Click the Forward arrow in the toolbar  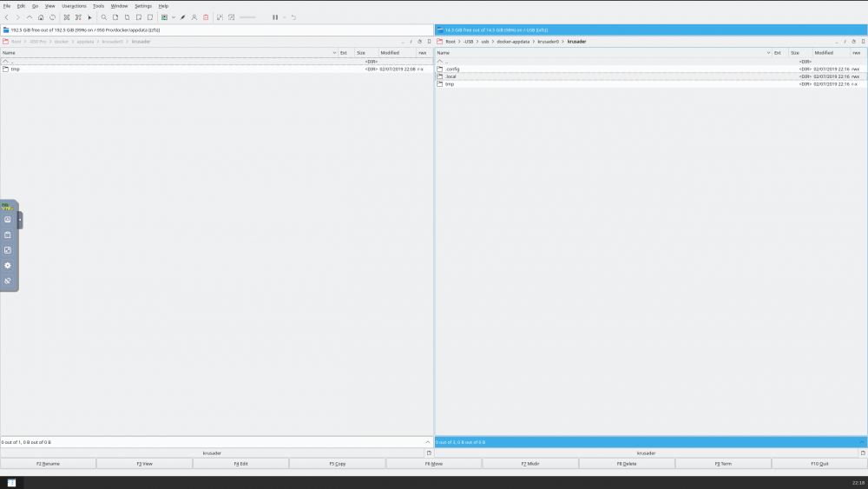pyautogui.click(x=17, y=17)
